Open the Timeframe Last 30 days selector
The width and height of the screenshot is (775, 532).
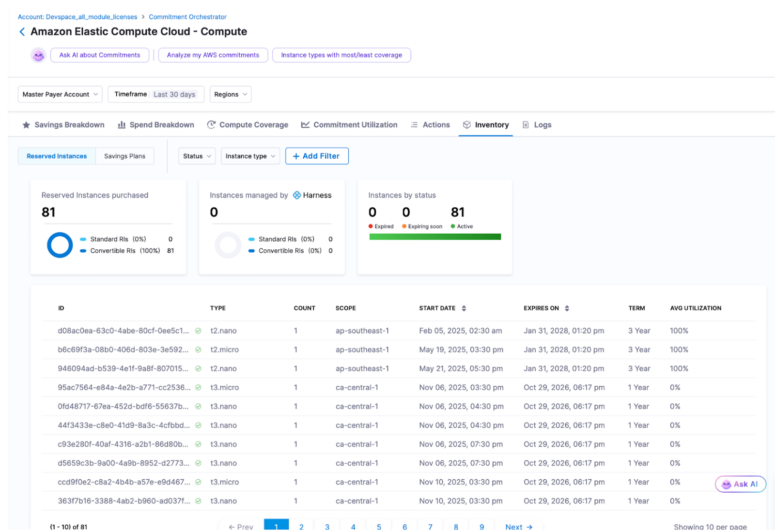pyautogui.click(x=156, y=94)
